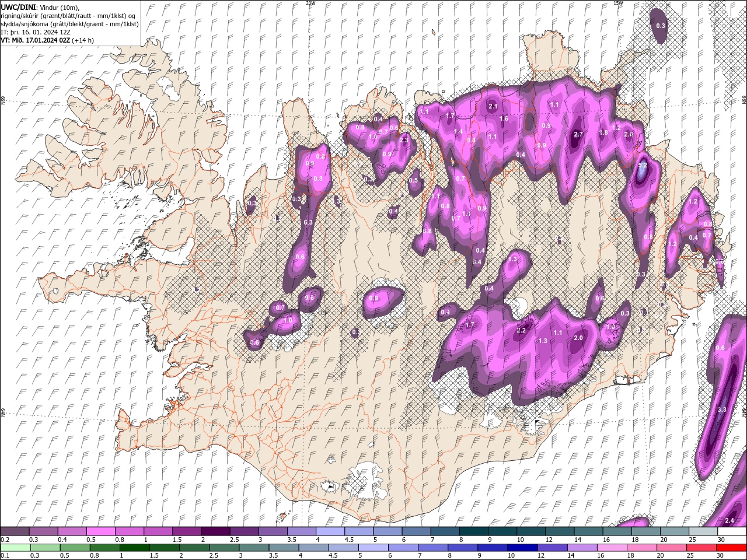Select lower legend swatch between 18 and 20
747x560 pixels.
click(x=641, y=547)
